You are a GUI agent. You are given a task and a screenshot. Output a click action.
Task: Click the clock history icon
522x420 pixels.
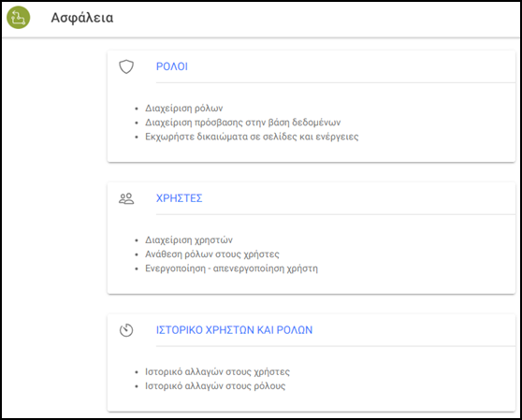[x=126, y=330]
